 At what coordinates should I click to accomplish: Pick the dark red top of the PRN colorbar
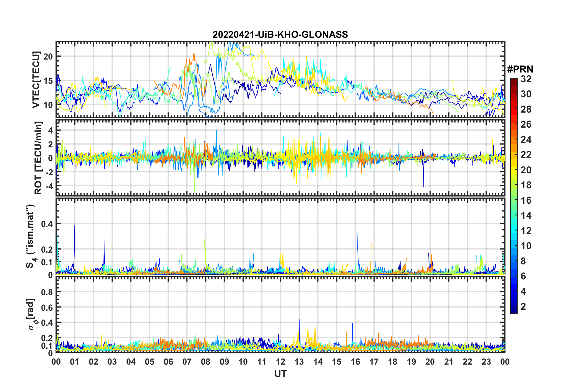(x=514, y=80)
